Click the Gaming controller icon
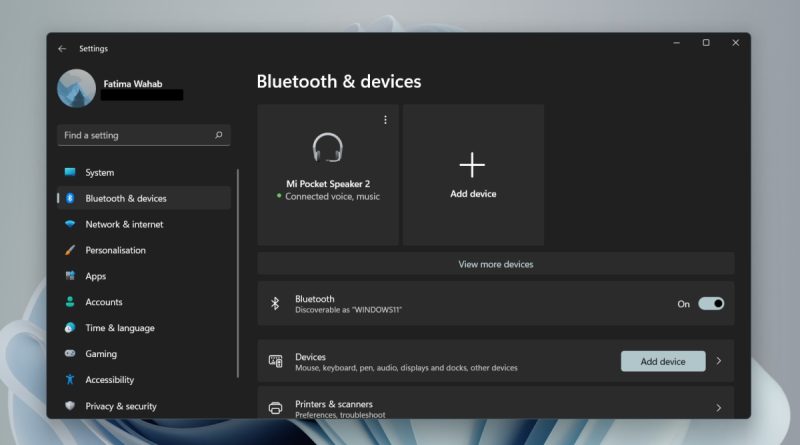This screenshot has width=800, height=445. pos(70,353)
